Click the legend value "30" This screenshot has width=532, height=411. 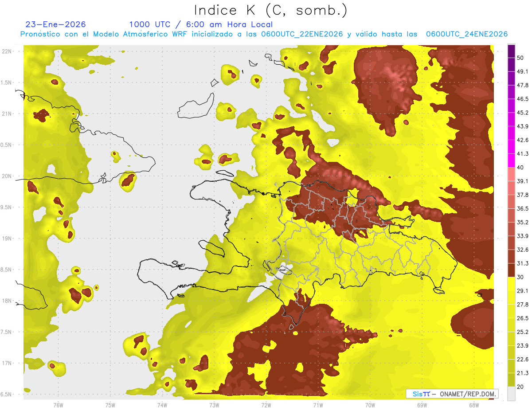521,277
